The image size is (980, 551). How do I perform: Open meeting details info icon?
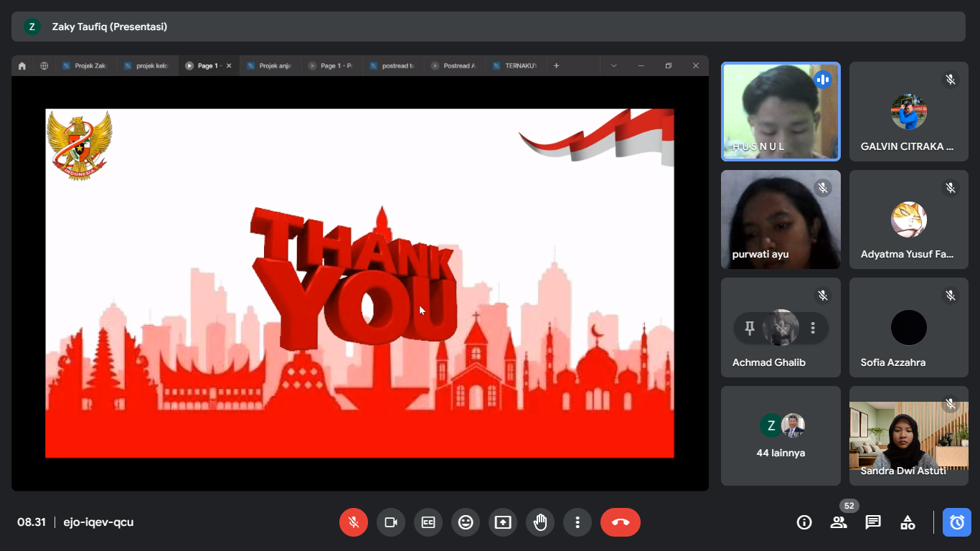tap(804, 522)
